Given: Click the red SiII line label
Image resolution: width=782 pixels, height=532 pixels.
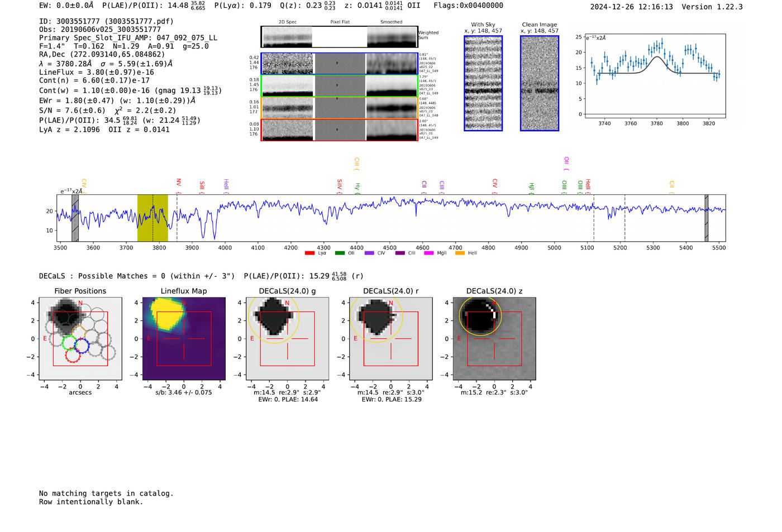Looking at the screenshot, I should click(202, 188).
